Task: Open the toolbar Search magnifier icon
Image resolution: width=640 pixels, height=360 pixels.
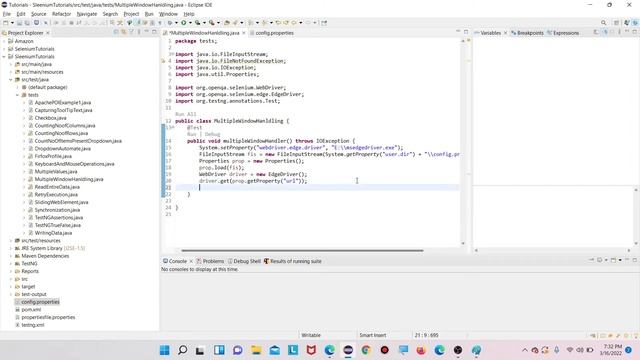Action: (604, 23)
